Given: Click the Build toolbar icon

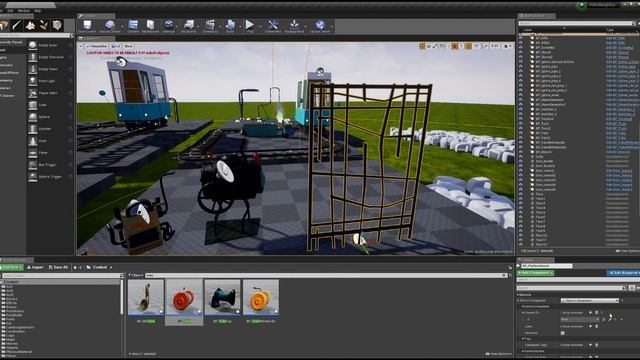Looking at the screenshot, I should point(230,25).
